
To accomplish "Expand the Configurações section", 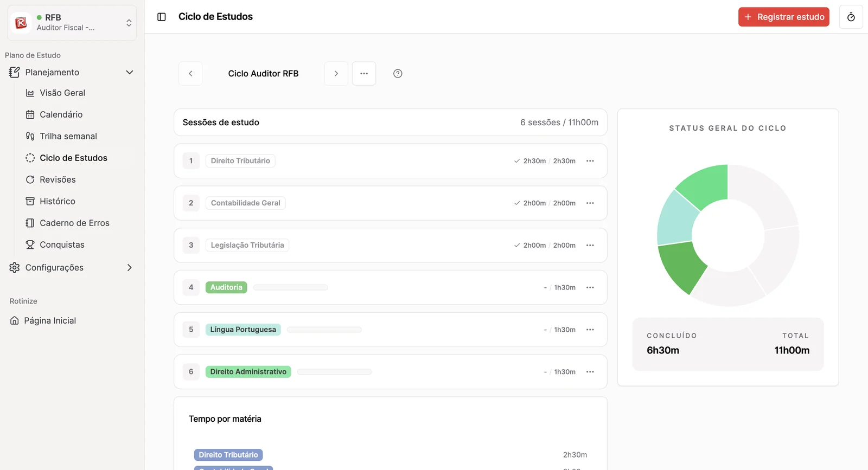I will coord(72,267).
